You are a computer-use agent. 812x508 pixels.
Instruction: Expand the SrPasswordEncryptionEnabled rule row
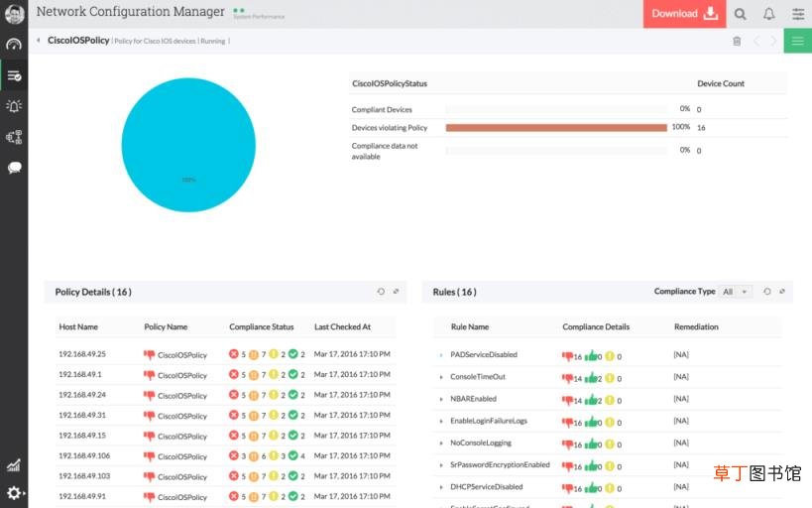441,465
